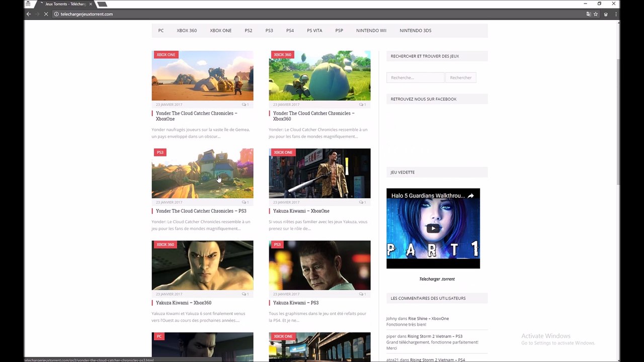Click the comment icon on Yakuza Kiwami XboxOne post

(362, 202)
